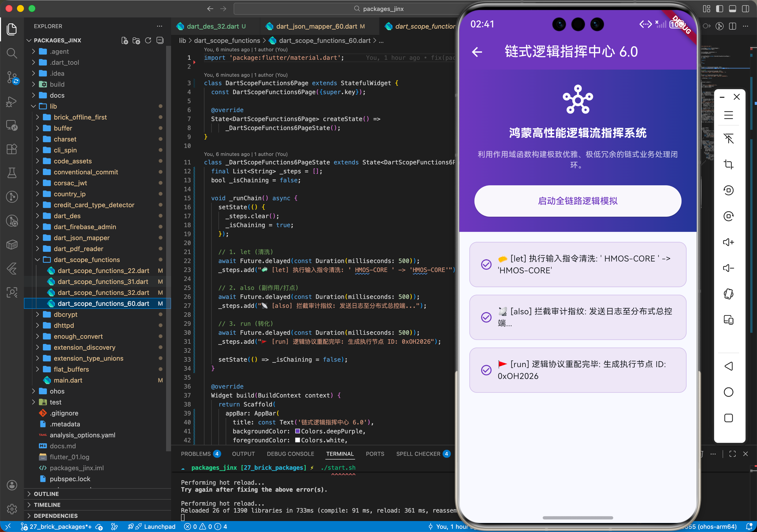The width and height of the screenshot is (757, 532).
Task: Toggle device fold mode in emulator sidebar
Action: (729, 320)
